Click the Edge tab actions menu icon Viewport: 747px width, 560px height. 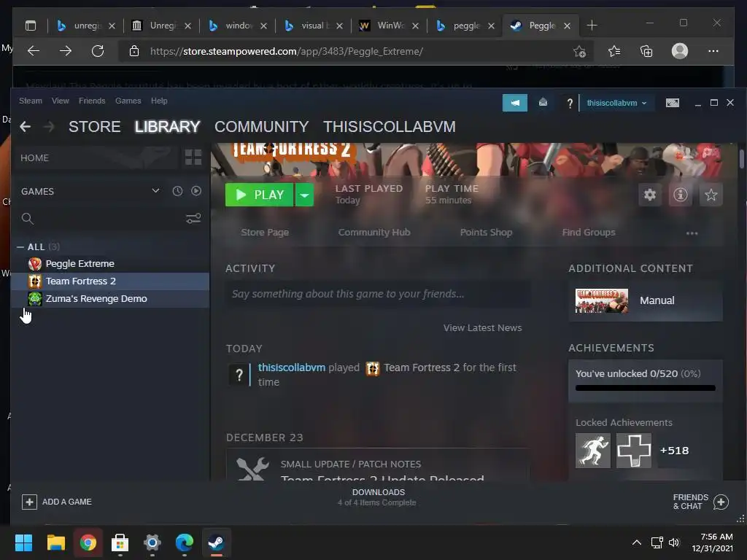click(31, 26)
